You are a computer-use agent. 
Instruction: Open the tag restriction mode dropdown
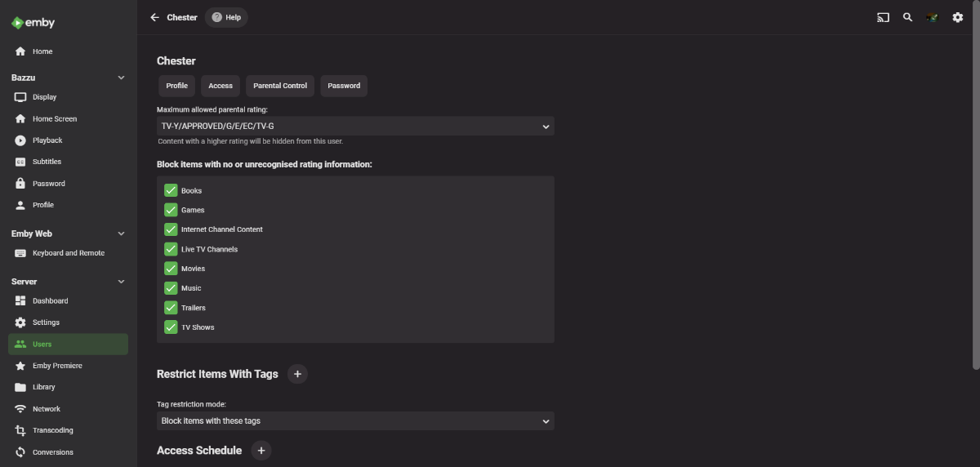[x=355, y=421]
